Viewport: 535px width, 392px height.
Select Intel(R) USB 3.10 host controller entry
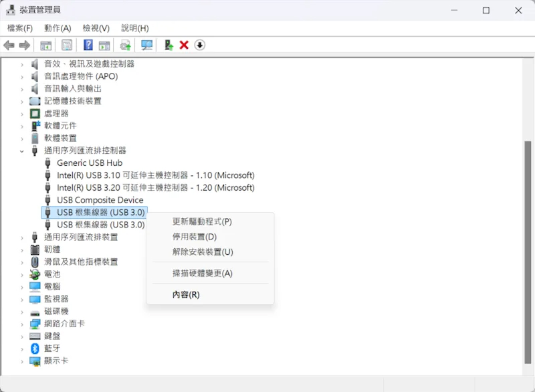(x=156, y=175)
